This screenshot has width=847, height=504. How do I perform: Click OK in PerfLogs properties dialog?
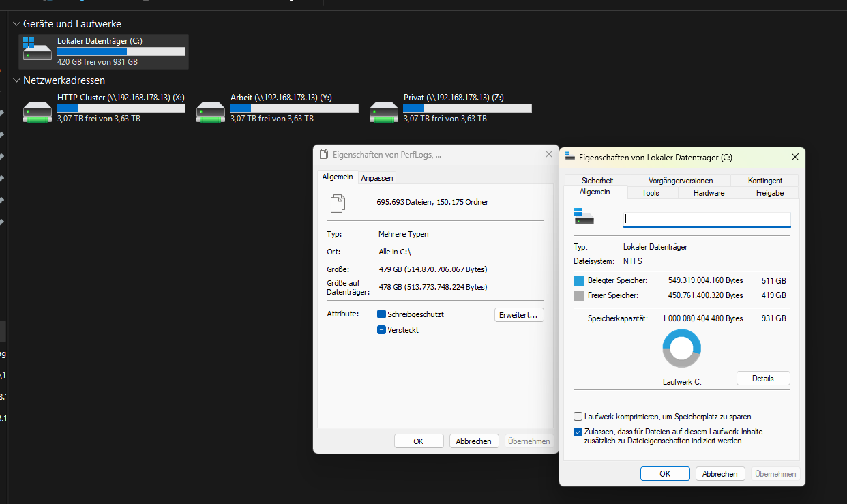pyautogui.click(x=419, y=441)
